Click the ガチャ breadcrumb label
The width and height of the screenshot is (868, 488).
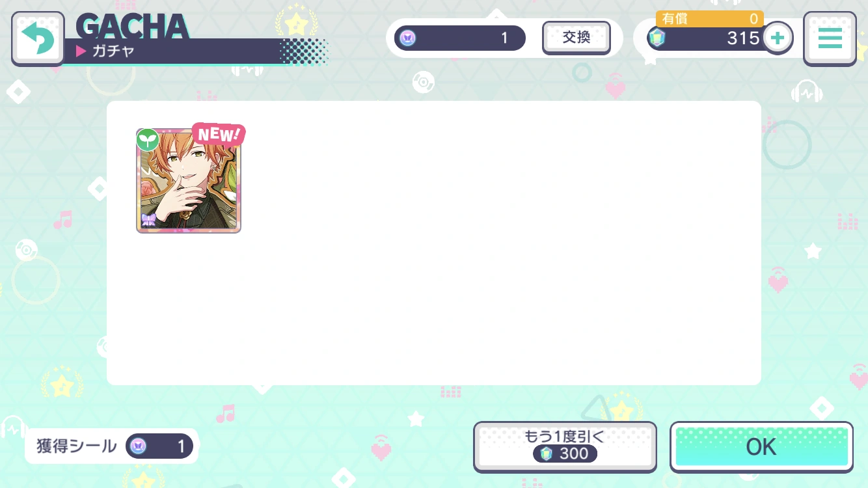pos(113,51)
